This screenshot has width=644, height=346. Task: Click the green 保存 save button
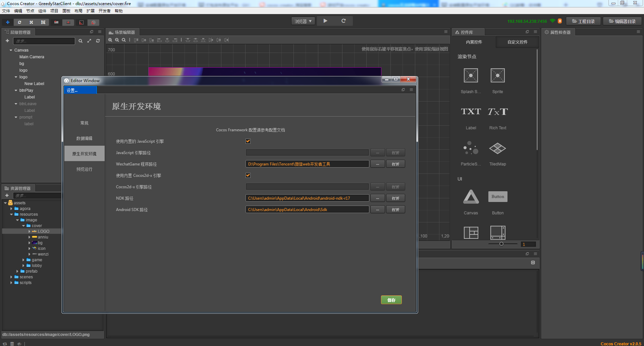(x=391, y=300)
